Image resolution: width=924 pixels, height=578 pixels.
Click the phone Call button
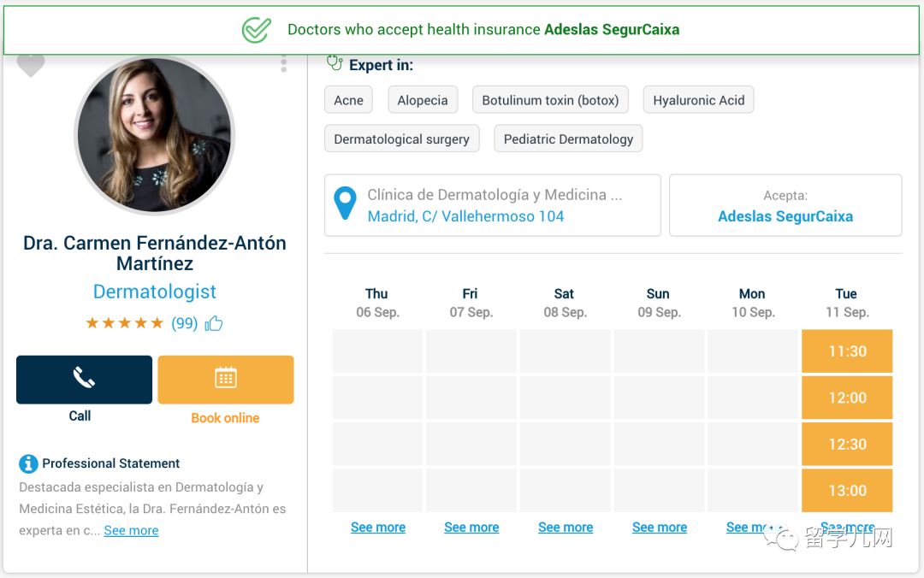(84, 380)
